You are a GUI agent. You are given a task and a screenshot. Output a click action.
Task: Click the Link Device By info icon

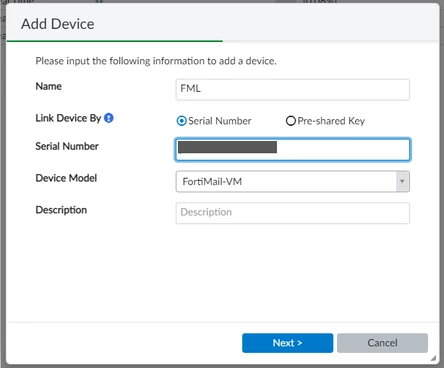point(109,118)
